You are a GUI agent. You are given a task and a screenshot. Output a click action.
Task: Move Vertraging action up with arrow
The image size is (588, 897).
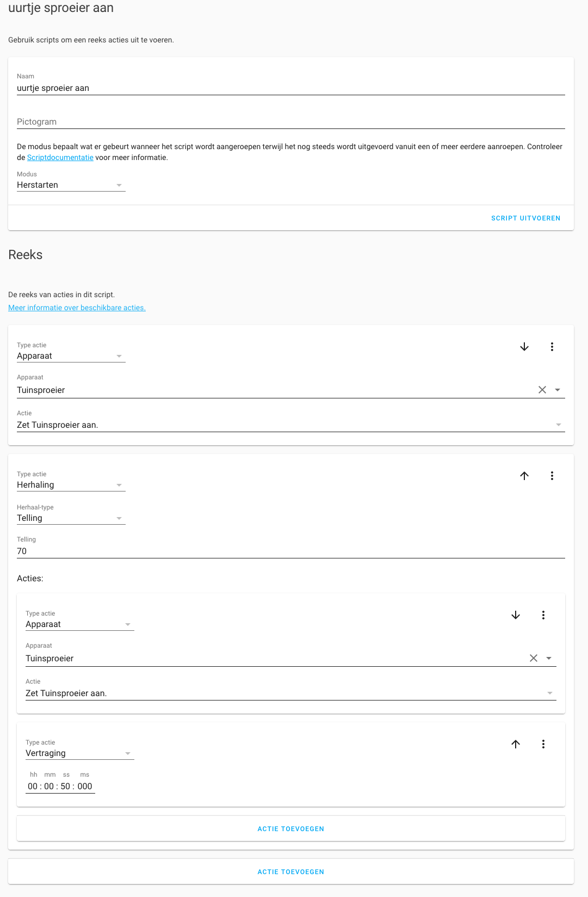[x=516, y=744]
